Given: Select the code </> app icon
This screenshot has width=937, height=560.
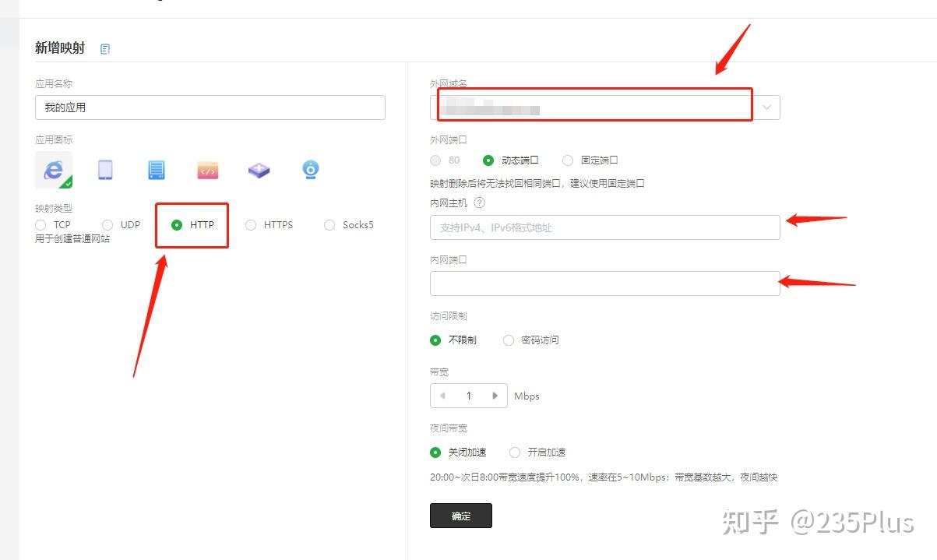Looking at the screenshot, I should pyautogui.click(x=207, y=169).
